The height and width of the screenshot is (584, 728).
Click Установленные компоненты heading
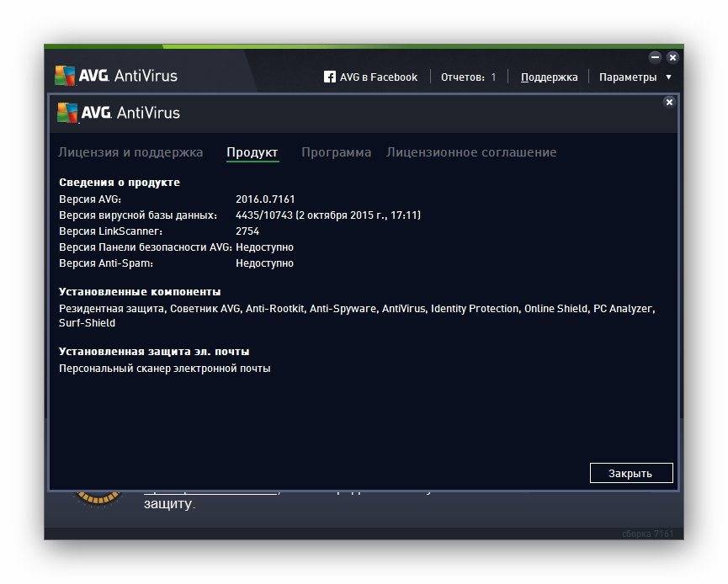tap(140, 291)
